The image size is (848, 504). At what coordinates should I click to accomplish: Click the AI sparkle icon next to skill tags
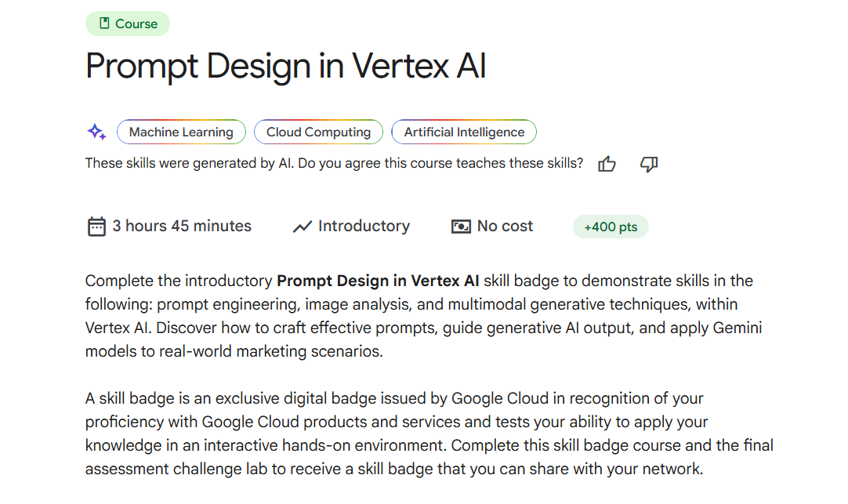[x=96, y=132]
